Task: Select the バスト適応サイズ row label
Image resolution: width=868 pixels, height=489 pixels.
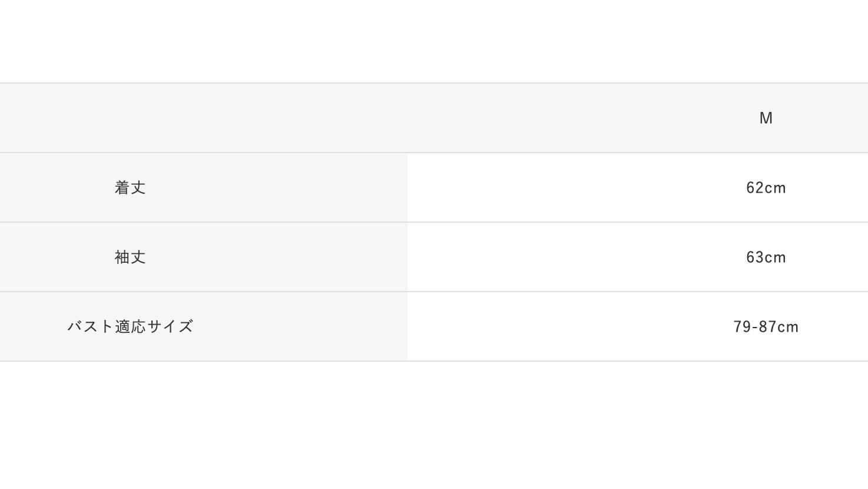Action: (x=130, y=326)
